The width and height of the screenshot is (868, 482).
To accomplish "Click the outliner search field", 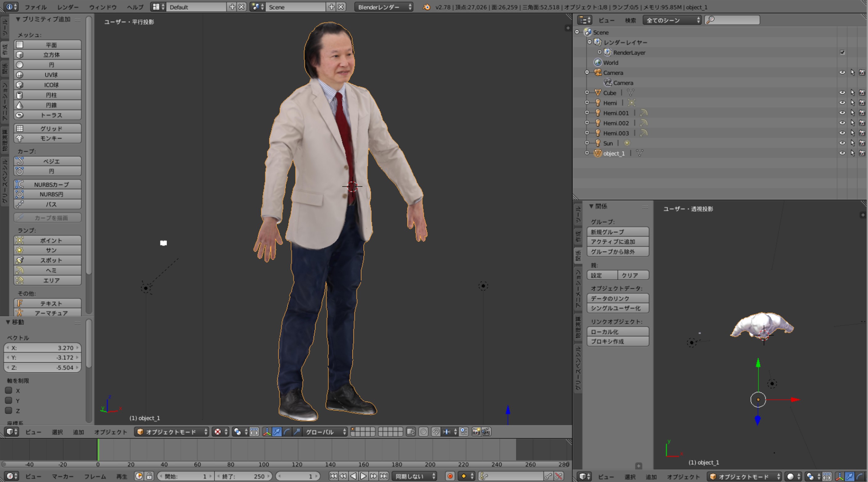I will 732,20.
